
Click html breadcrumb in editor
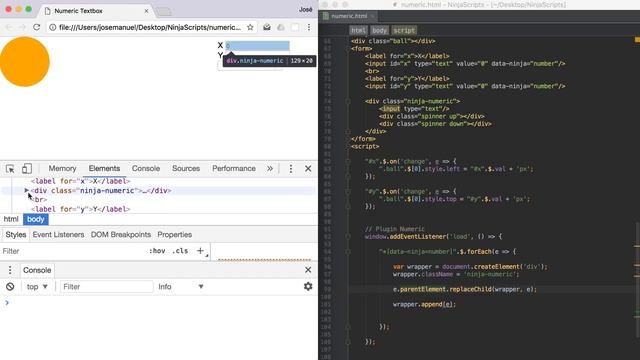click(x=358, y=31)
